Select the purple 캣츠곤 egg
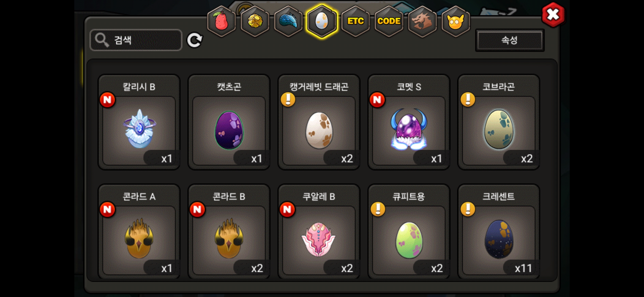 (x=229, y=122)
